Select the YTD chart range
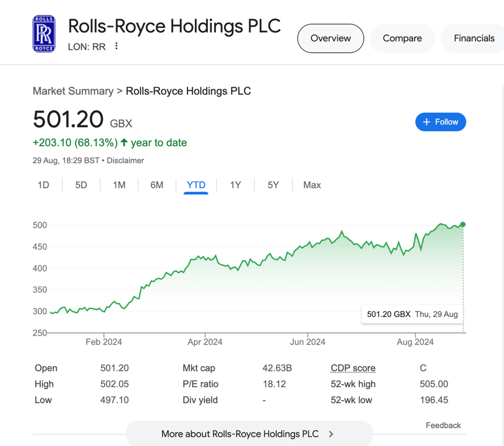 196,185
